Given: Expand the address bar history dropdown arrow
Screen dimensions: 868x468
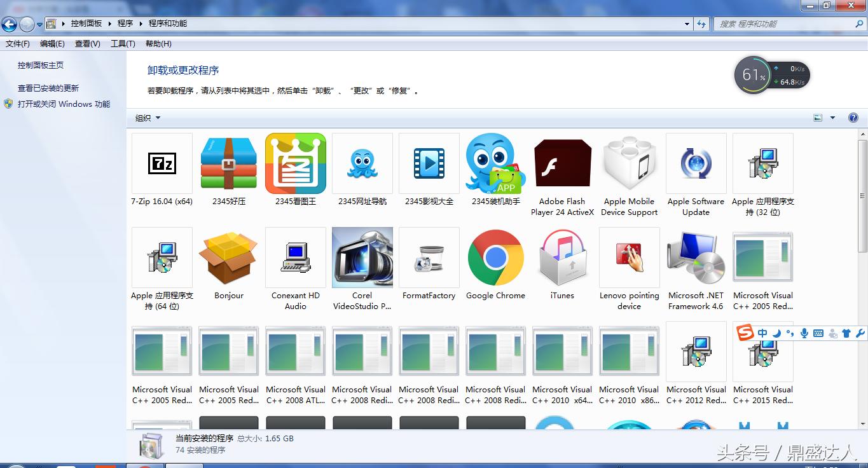Looking at the screenshot, I should 686,23.
